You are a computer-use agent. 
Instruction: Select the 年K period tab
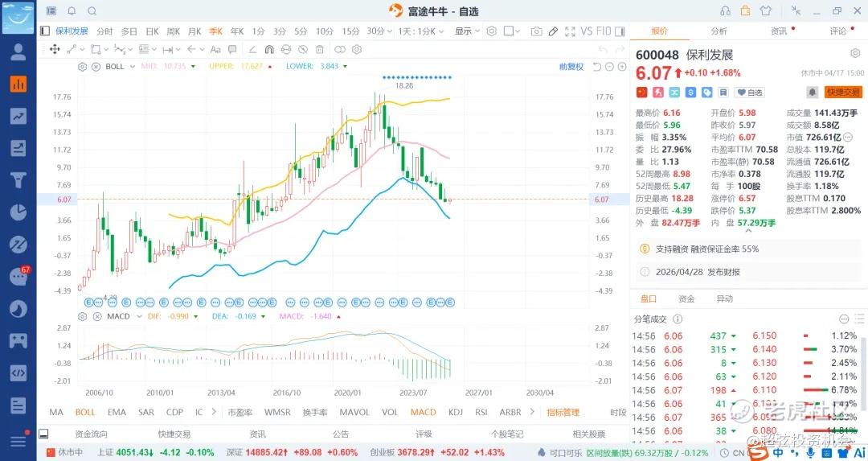point(237,31)
